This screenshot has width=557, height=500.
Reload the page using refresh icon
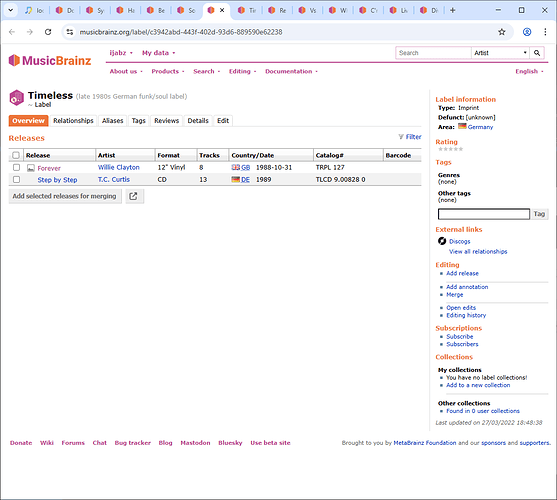(x=48, y=32)
